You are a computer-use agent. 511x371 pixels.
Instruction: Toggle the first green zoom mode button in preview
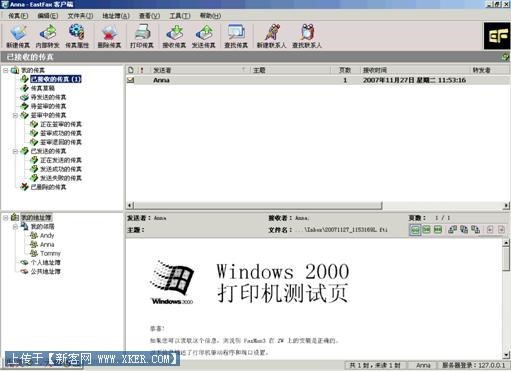point(415,230)
